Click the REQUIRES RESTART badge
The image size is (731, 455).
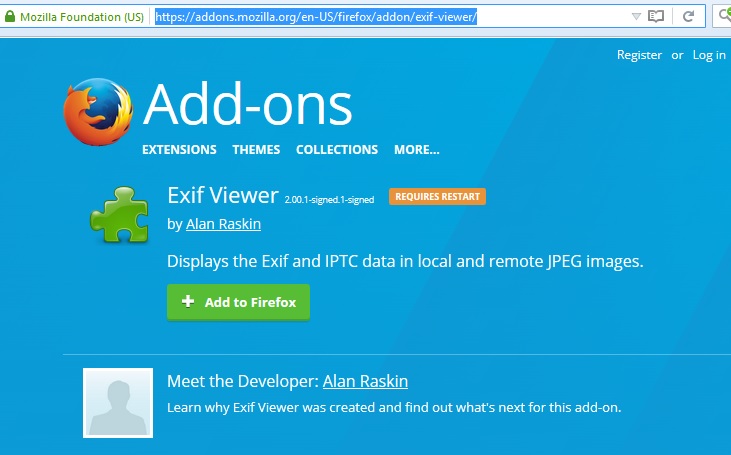(437, 197)
